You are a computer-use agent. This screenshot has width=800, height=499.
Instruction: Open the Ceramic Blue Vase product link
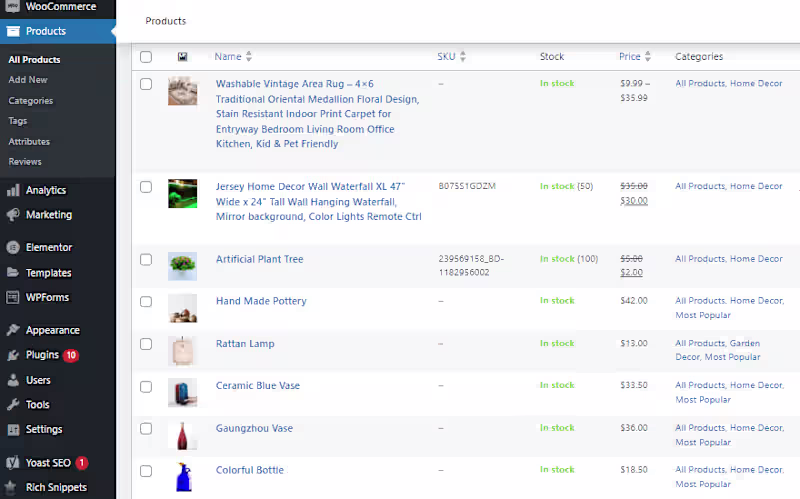(258, 386)
